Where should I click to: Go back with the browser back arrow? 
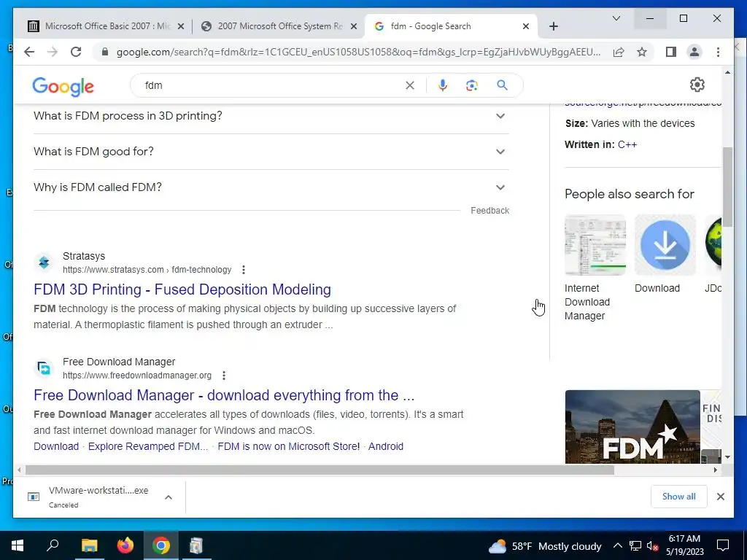click(x=29, y=52)
